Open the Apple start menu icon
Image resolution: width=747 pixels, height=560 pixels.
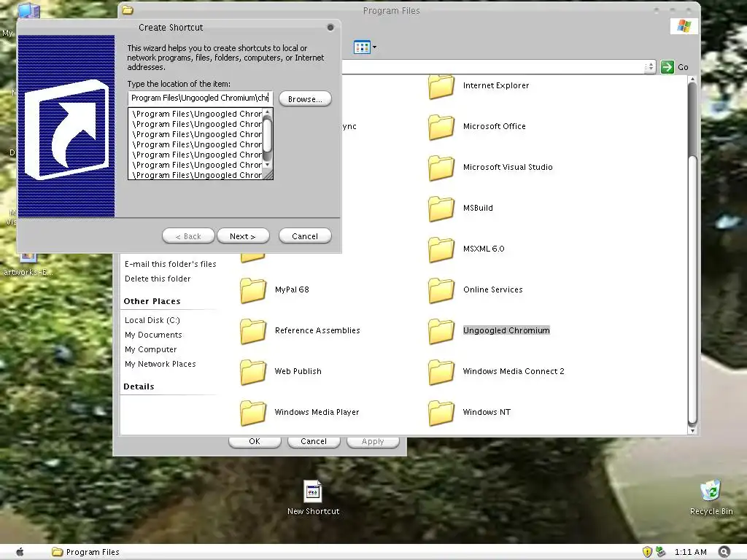[20, 552]
